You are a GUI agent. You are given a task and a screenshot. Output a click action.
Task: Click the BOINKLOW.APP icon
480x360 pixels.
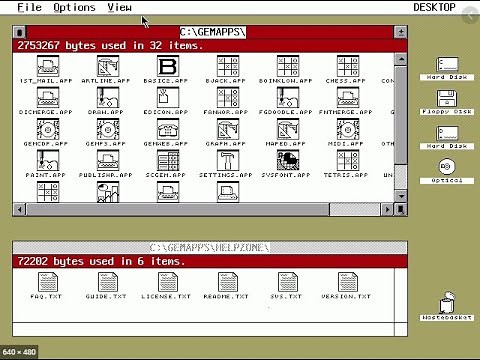pos(288,66)
